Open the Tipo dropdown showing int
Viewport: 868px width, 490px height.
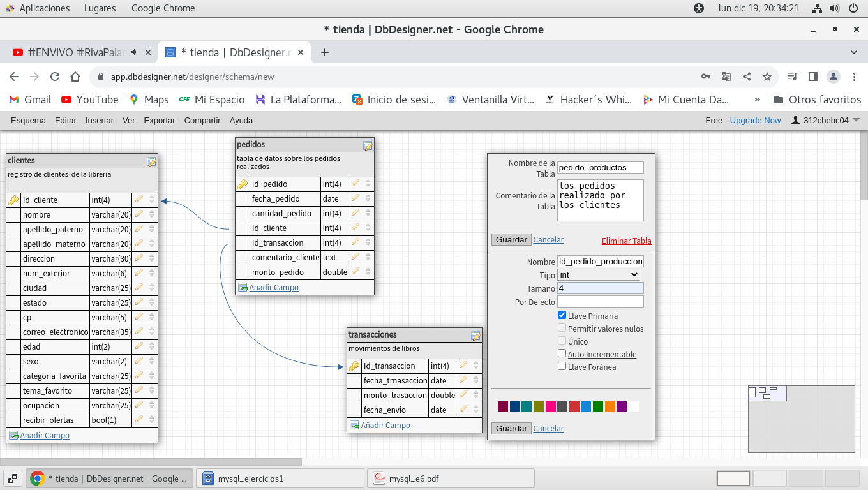[x=598, y=274]
